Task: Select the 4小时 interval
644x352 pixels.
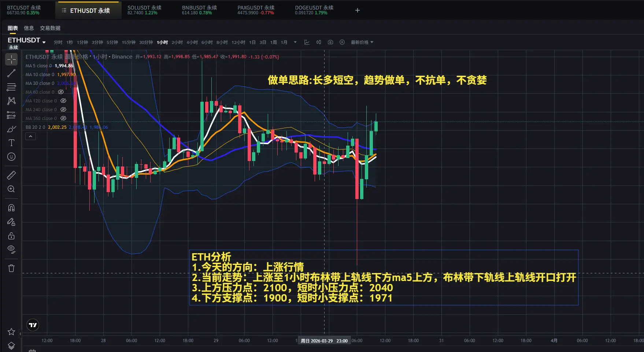Action: coord(192,42)
